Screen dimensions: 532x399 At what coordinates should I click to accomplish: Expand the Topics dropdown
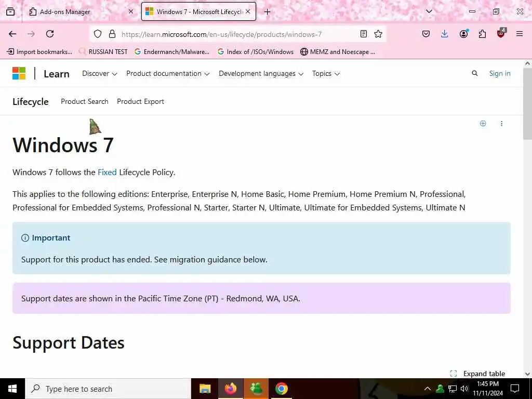pos(326,74)
